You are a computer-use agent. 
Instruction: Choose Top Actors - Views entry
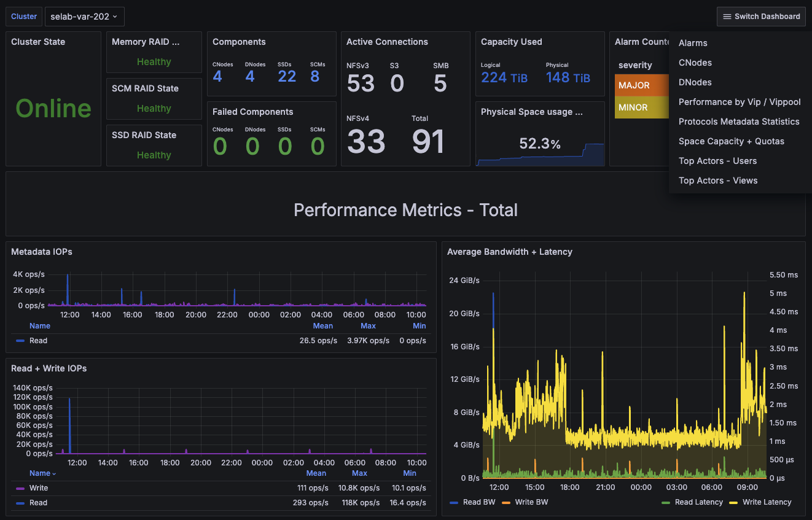click(718, 180)
